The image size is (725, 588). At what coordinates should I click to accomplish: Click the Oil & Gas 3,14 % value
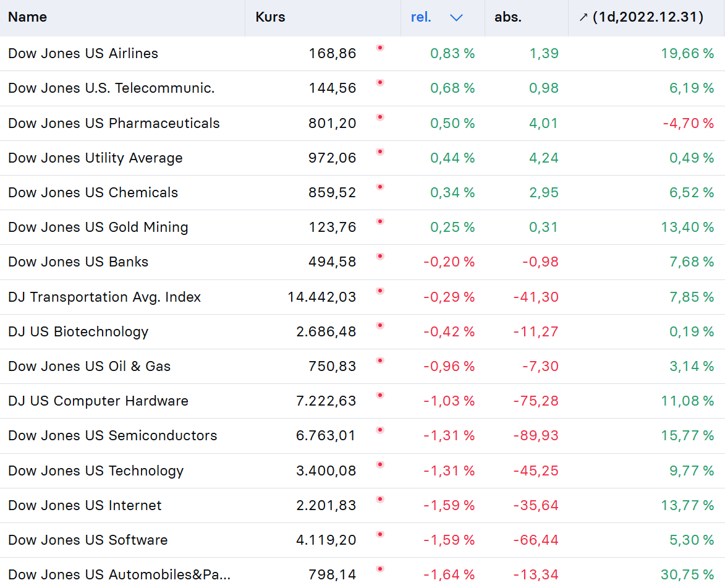coord(692,366)
